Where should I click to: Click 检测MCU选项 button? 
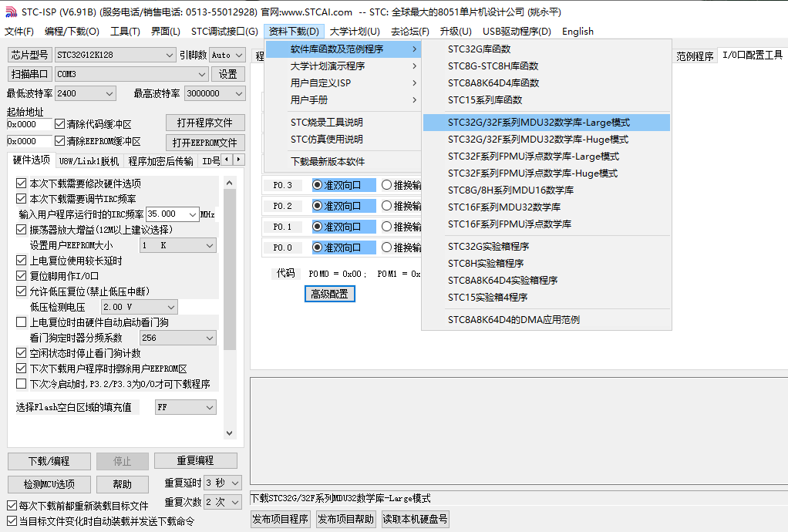pyautogui.click(x=49, y=484)
